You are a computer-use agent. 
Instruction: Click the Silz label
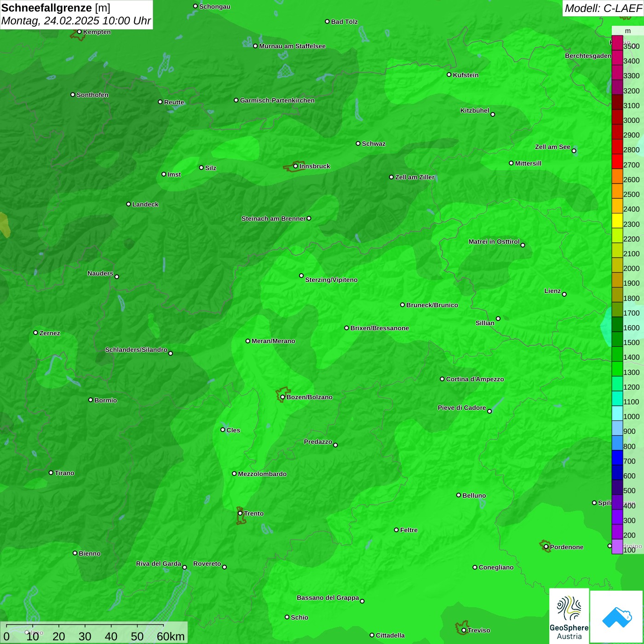(x=211, y=168)
